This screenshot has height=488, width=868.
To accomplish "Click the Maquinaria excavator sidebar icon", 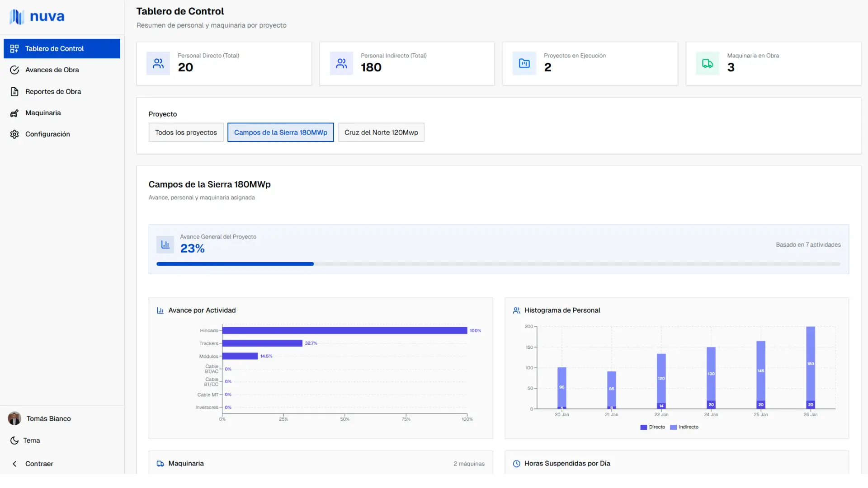I will click(x=14, y=113).
